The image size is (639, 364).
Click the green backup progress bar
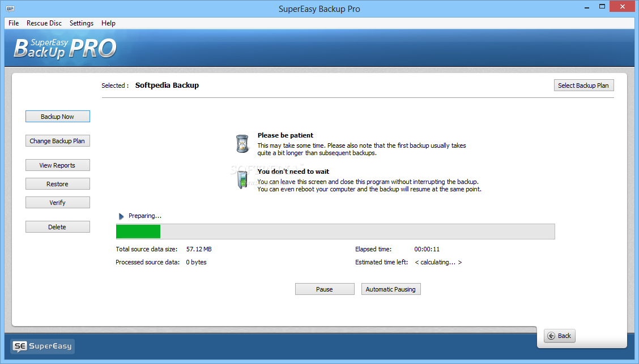335,232
